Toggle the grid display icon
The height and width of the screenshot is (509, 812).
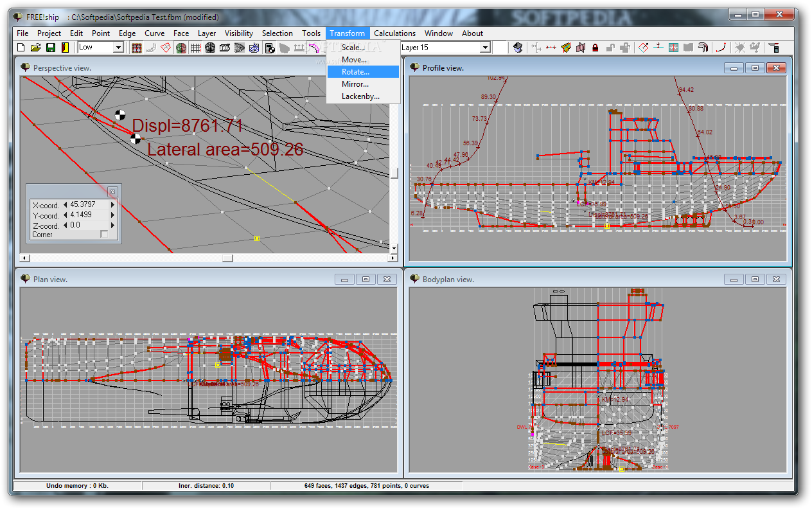click(x=196, y=48)
